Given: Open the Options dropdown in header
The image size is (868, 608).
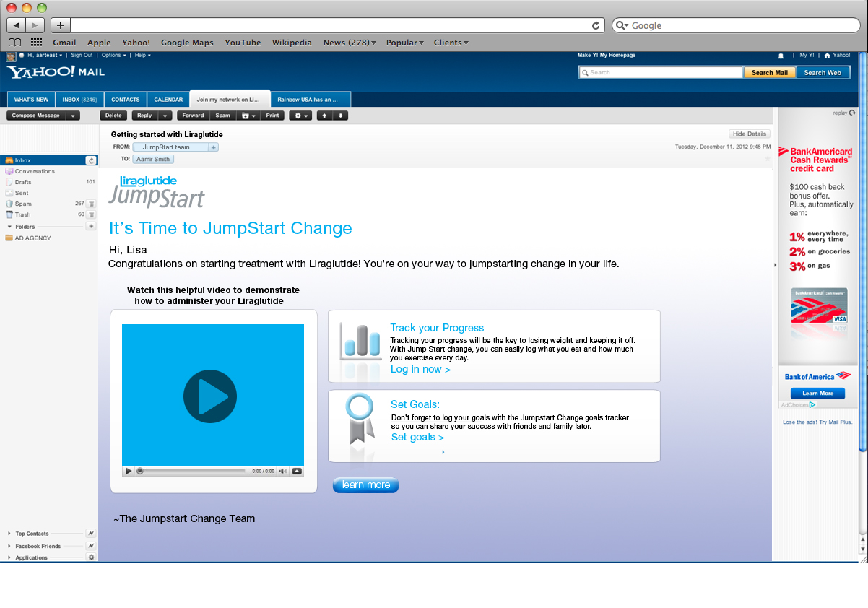Looking at the screenshot, I should coord(113,55).
